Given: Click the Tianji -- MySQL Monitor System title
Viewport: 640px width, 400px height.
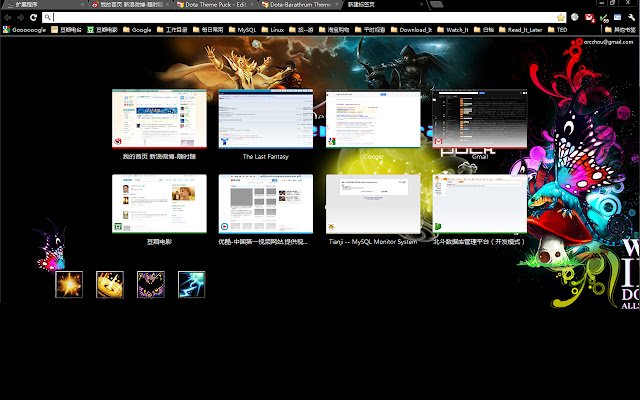Looking at the screenshot, I should (373, 242).
